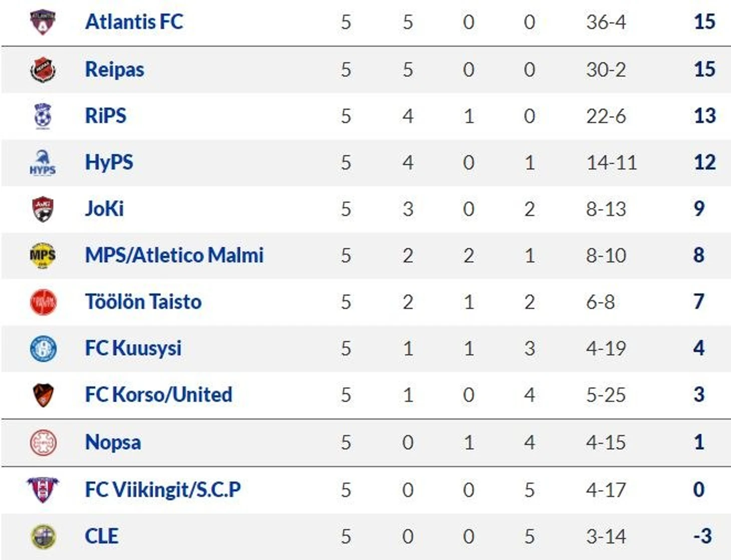Click the Nopsa round emblem

pos(43,442)
